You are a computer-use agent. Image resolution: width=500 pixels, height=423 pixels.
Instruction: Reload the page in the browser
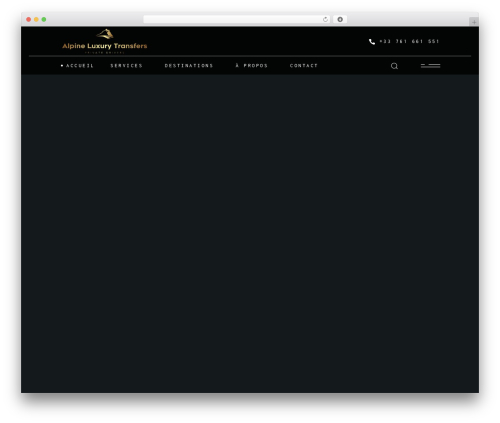click(325, 19)
